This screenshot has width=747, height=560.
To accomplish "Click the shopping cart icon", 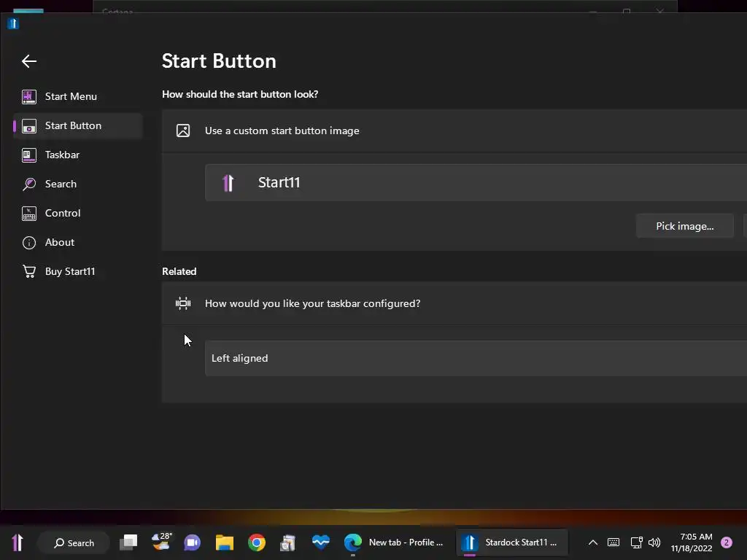I will coord(29,271).
